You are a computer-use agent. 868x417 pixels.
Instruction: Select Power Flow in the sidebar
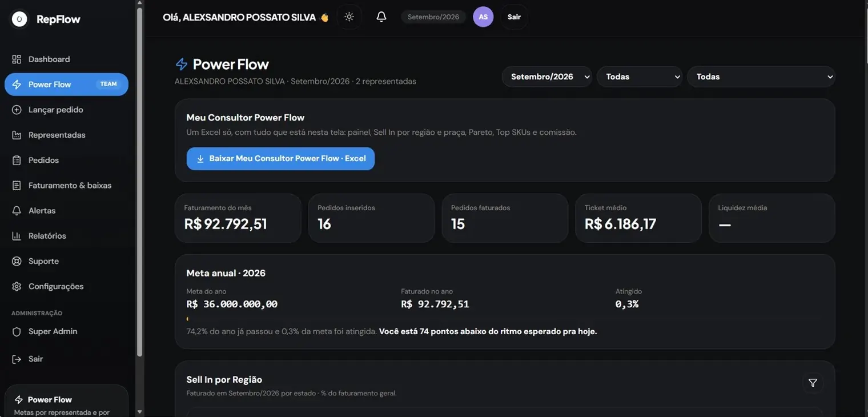[x=66, y=85]
